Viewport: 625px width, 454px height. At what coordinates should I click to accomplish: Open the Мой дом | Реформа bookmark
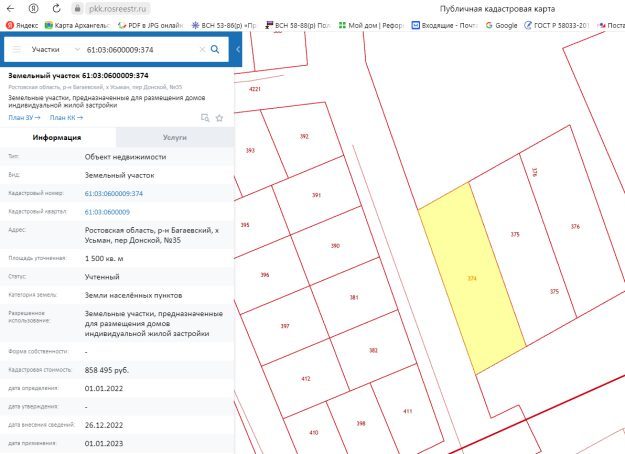[371, 25]
